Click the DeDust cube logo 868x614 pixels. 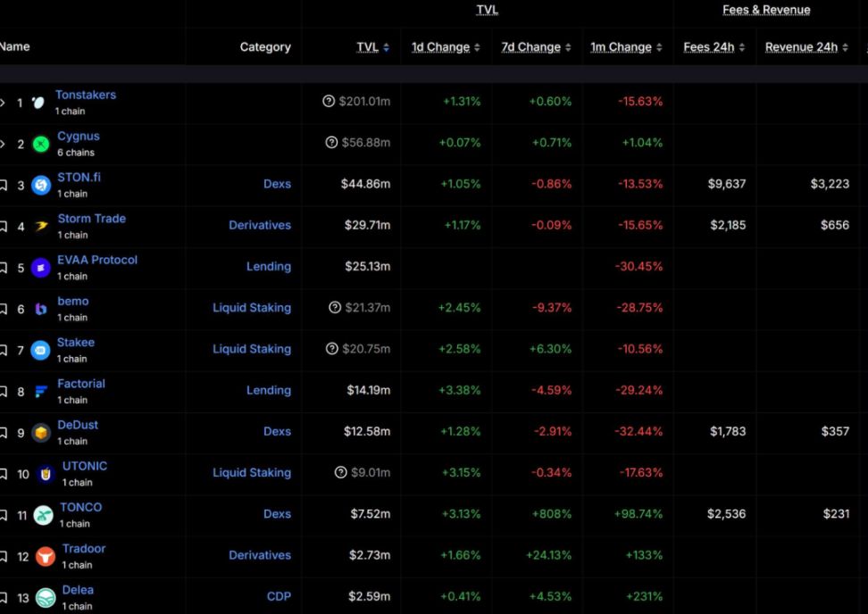coord(41,433)
